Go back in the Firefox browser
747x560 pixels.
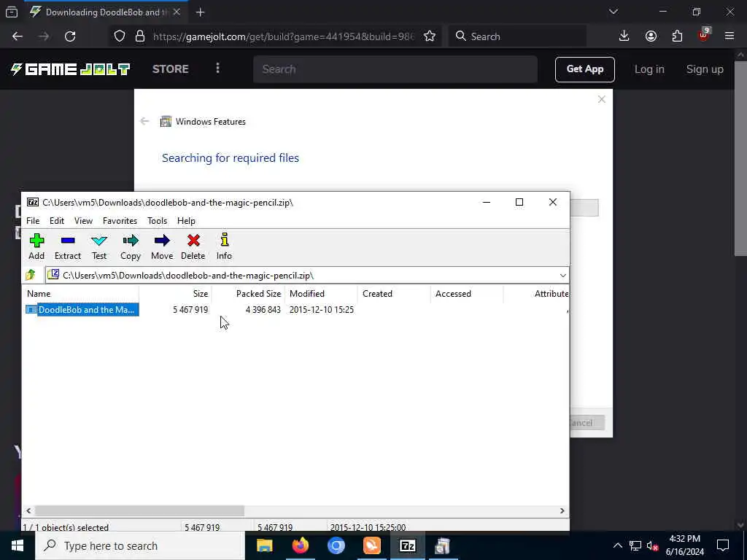point(18,36)
